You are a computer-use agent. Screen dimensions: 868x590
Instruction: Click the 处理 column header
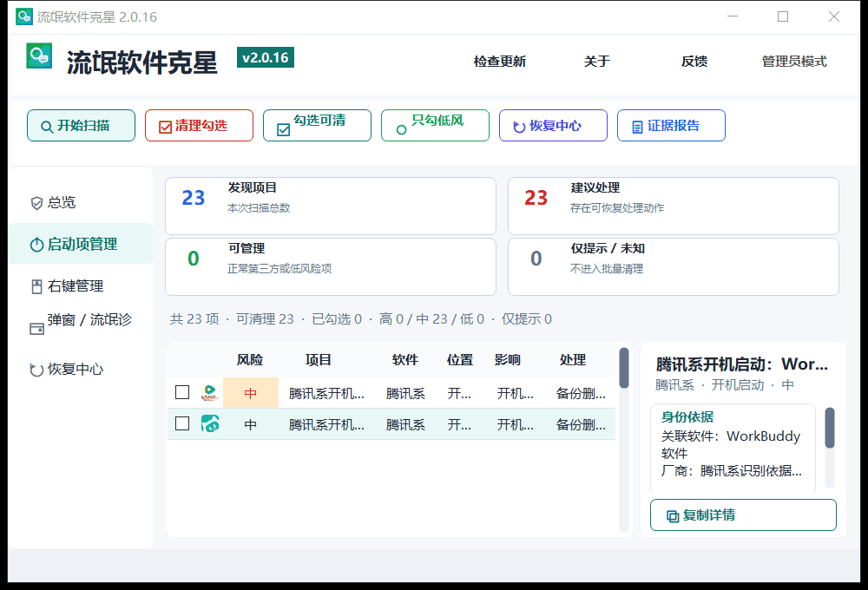click(572, 360)
